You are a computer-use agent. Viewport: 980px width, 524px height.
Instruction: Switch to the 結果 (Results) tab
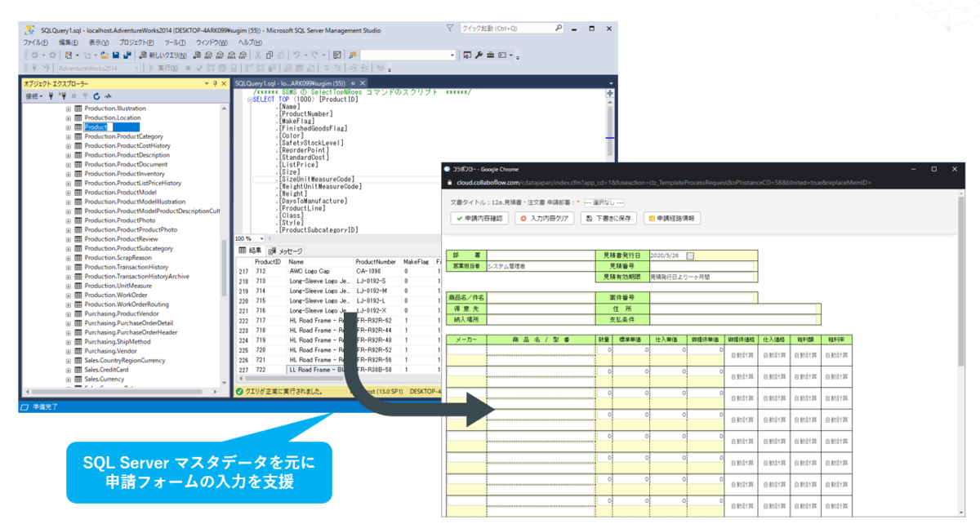tap(250, 251)
